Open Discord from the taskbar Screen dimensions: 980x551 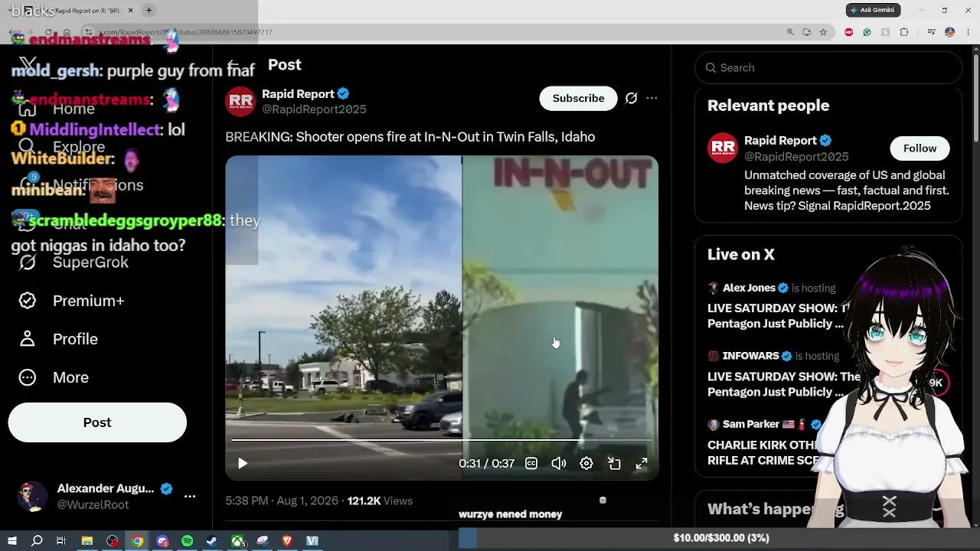click(x=162, y=541)
